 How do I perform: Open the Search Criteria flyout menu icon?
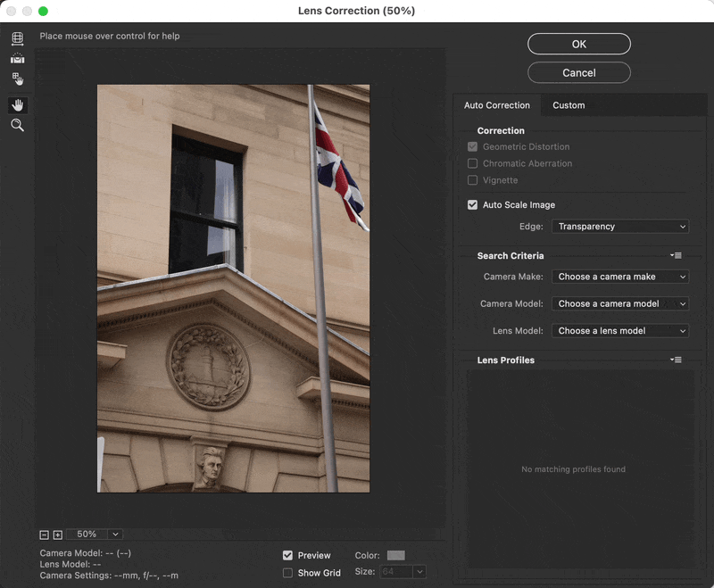[676, 256]
